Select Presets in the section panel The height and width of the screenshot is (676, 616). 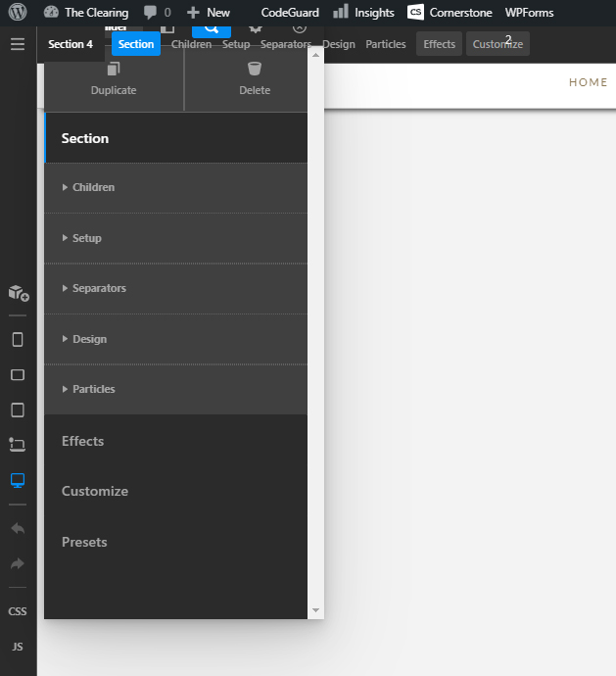[84, 542]
